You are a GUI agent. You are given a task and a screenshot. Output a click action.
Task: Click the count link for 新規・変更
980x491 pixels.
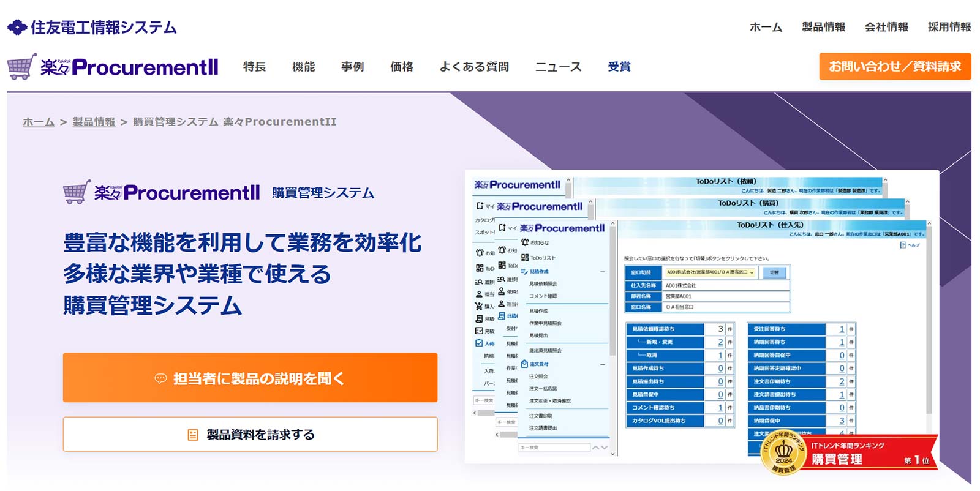click(x=720, y=342)
